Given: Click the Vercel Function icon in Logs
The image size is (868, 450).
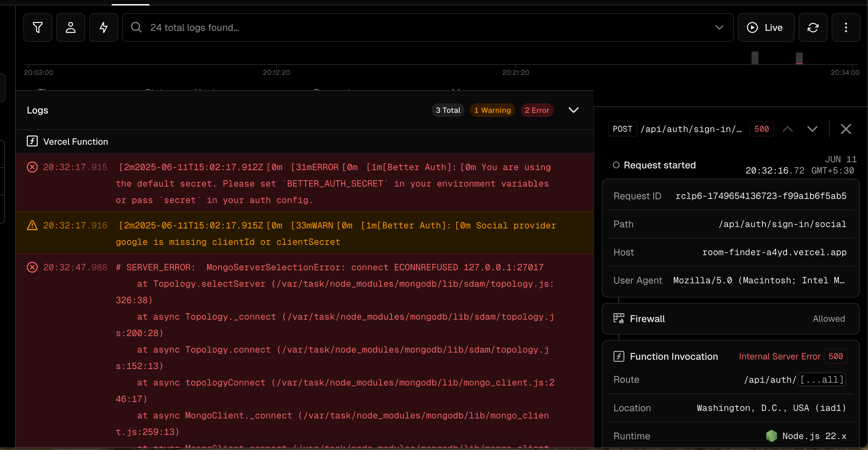Looking at the screenshot, I should (32, 141).
